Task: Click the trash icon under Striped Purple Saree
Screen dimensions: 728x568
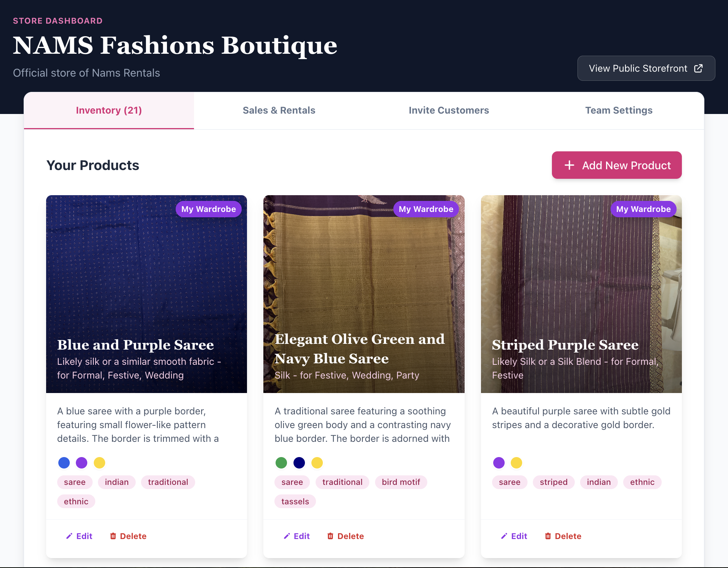Action: point(548,536)
